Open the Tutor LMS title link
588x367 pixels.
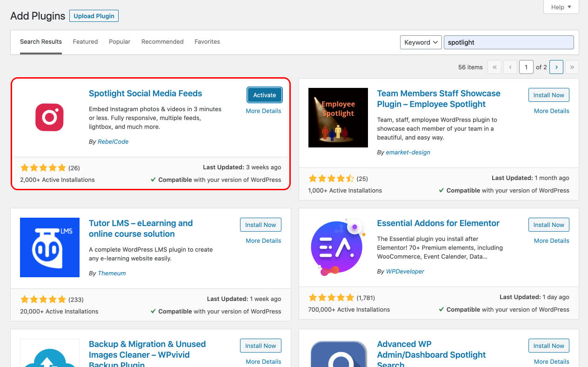tap(140, 228)
